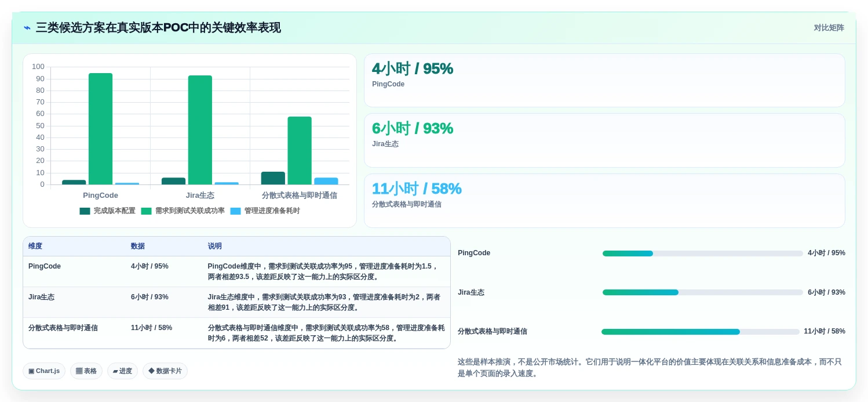Click the 分散式表格与即时通信 progress bar
Screen dimensions: 868x402
pos(701,332)
